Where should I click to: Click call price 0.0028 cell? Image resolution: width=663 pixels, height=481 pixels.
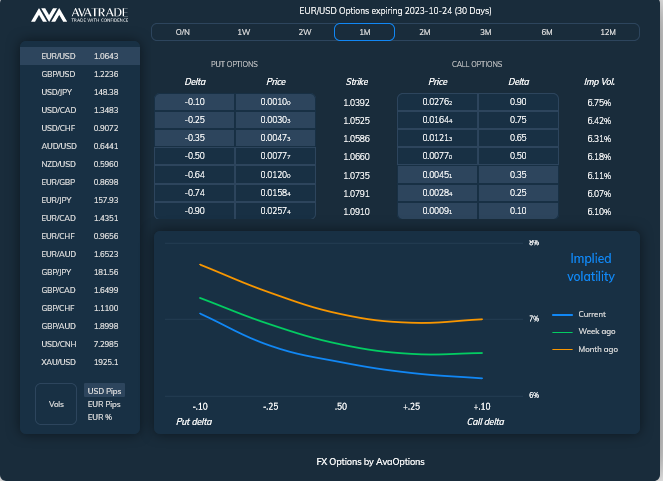(x=438, y=193)
